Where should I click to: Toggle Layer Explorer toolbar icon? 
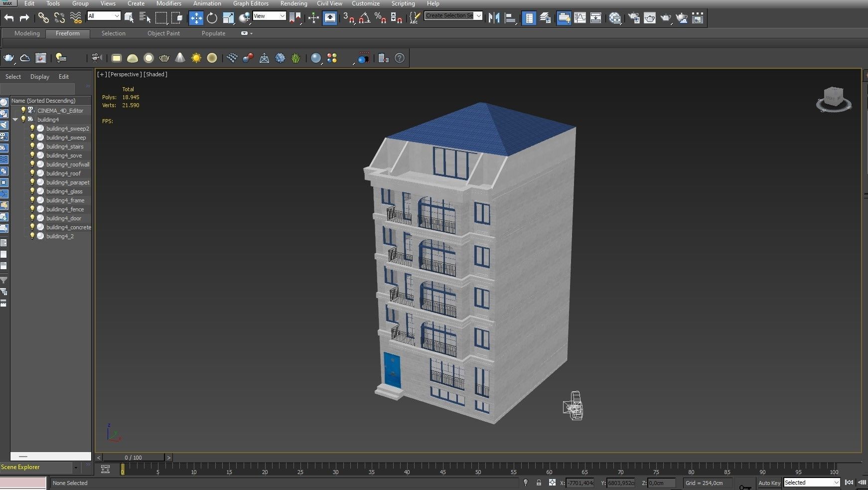546,18
